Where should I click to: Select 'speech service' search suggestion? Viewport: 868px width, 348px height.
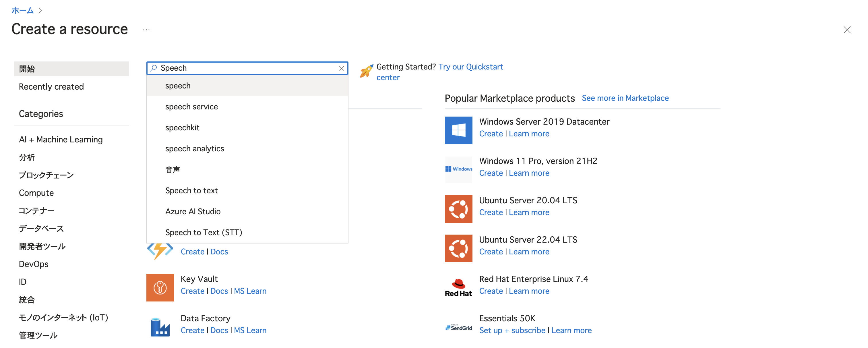point(191,107)
